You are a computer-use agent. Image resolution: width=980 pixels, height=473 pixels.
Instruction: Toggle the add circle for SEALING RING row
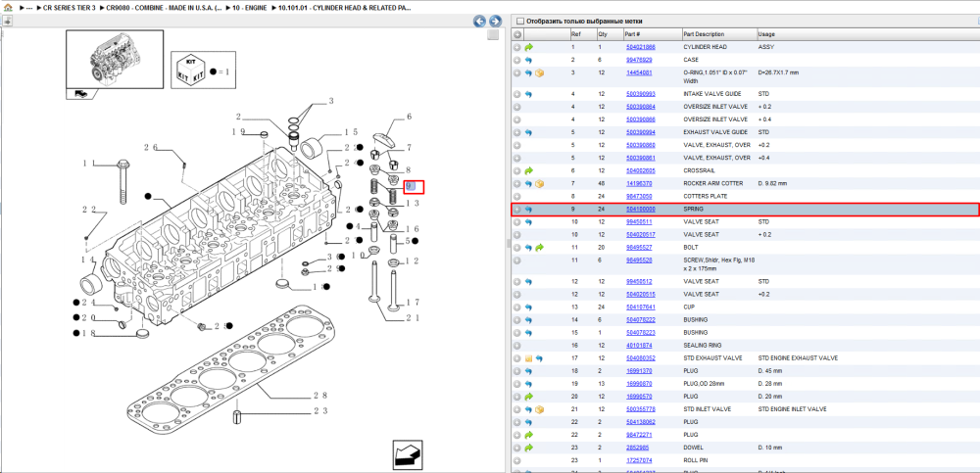[x=516, y=345]
